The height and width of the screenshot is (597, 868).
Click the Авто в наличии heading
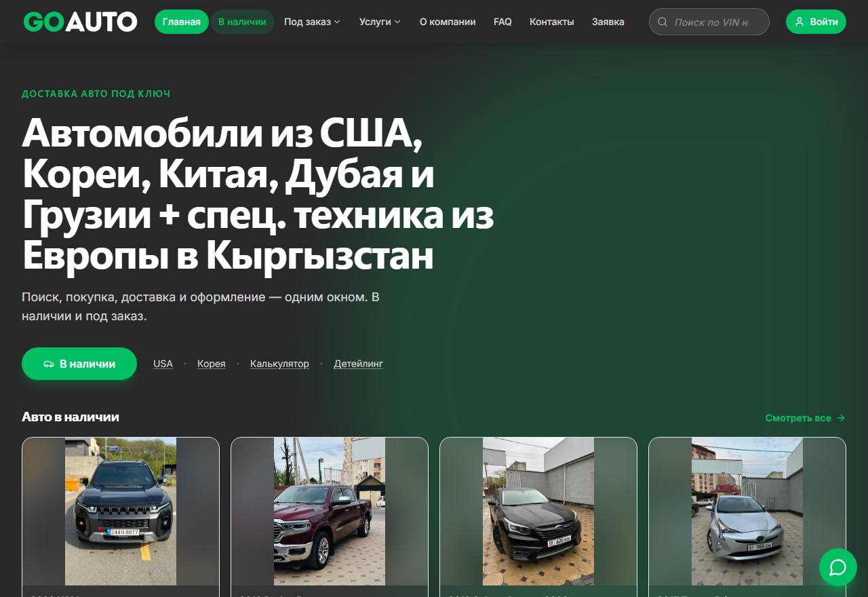click(71, 417)
